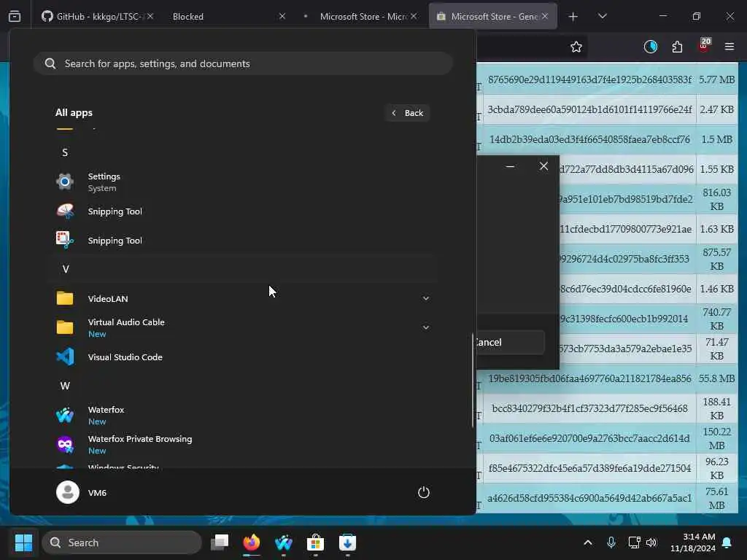Open the Snipping Tool with lasso icon
Image resolution: width=747 pixels, height=560 pixels.
pyautogui.click(x=243, y=211)
